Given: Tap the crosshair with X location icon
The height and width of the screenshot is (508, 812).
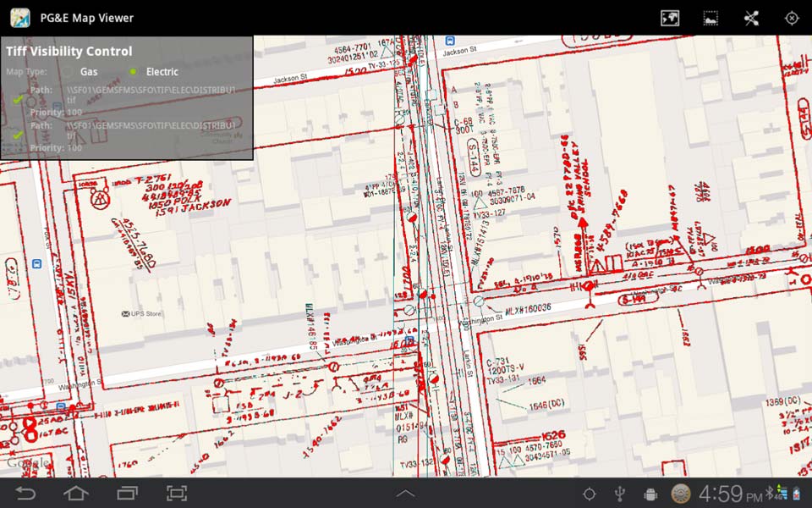Looking at the screenshot, I should (792, 18).
